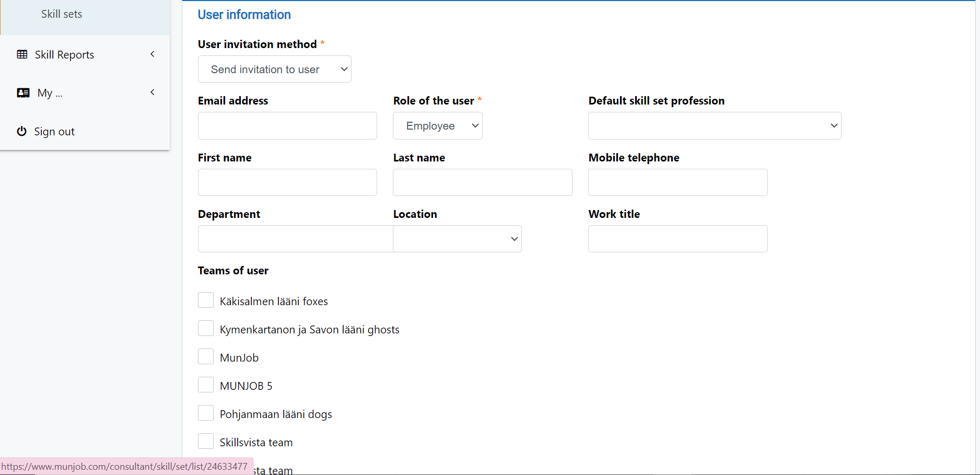The image size is (980, 475).
Task: Check Pohjanmaan lääni dogs team
Action: click(206, 413)
